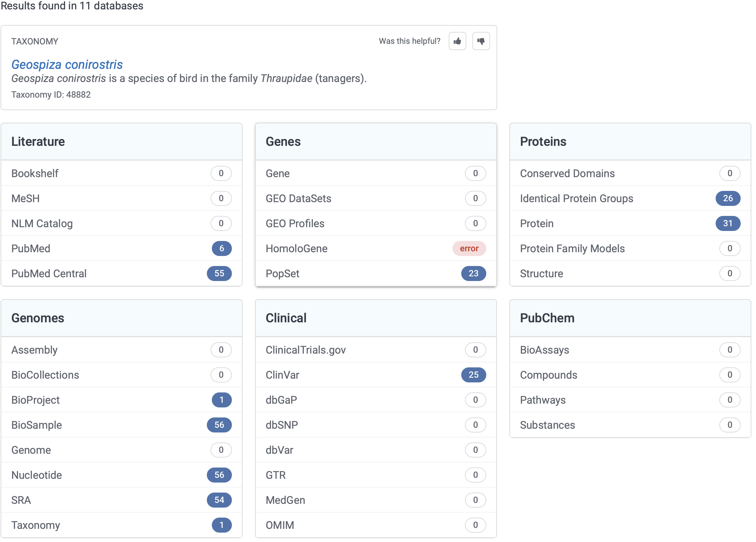Open Identical Protein Groups results
Screen dimensions: 756x542
pyautogui.click(x=630, y=198)
